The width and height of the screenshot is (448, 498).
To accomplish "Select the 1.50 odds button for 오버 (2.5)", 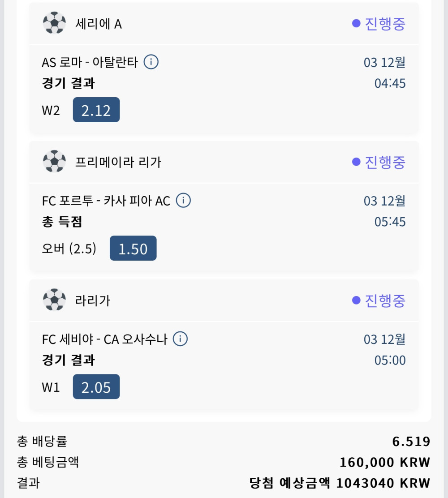I will [x=133, y=249].
